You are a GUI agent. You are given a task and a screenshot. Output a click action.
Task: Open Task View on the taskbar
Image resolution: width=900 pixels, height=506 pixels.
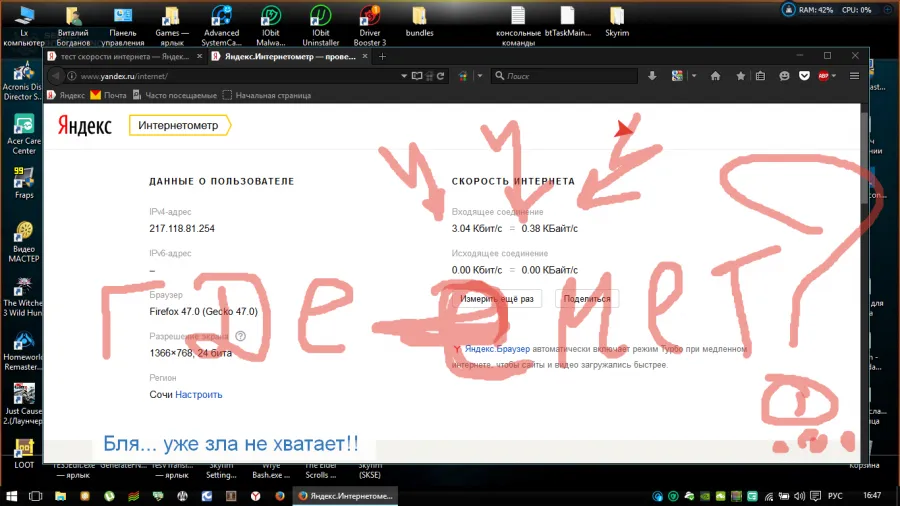pos(36,496)
